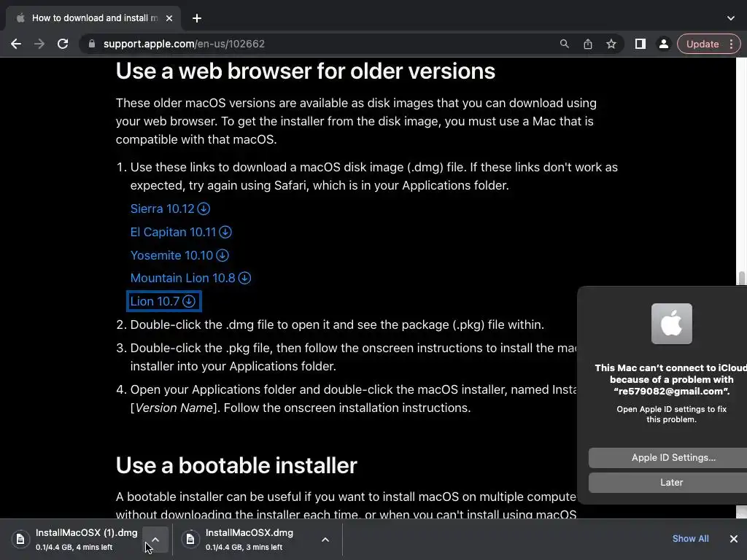Click the 'Use a bootable installer' heading

coord(236,465)
